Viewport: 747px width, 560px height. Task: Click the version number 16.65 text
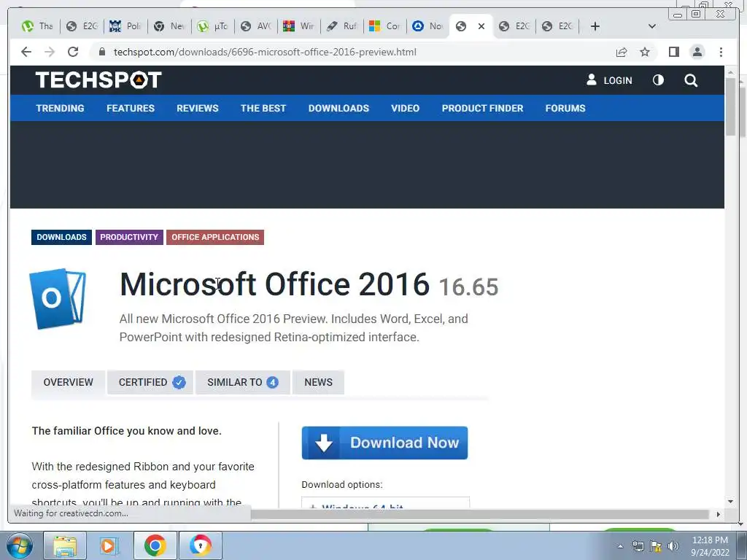click(468, 287)
